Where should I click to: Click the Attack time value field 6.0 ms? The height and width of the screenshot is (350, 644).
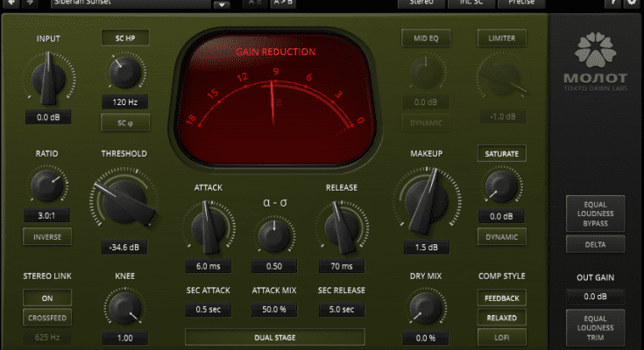click(208, 266)
